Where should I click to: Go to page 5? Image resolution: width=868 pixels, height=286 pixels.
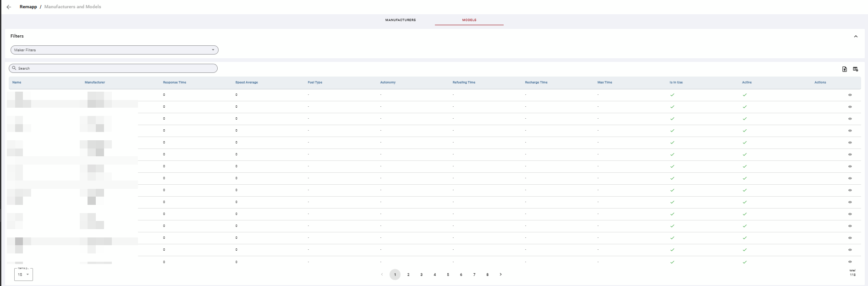click(x=448, y=275)
